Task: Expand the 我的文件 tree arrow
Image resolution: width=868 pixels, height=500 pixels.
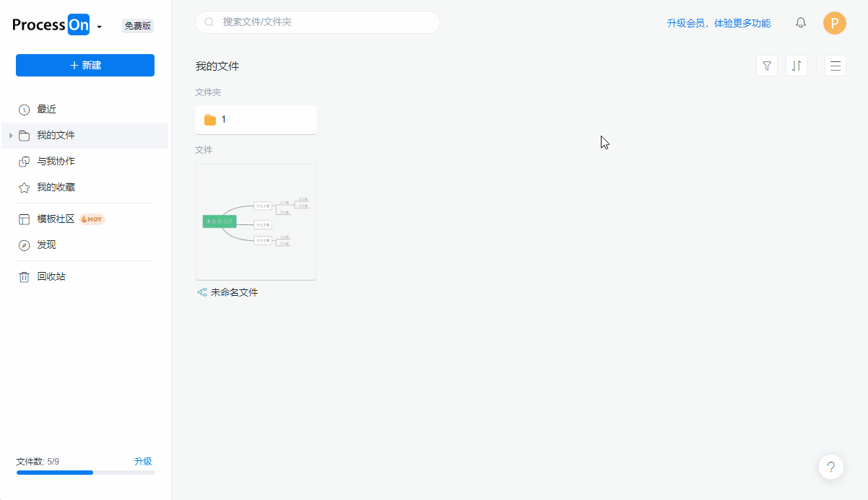Action: 10,136
